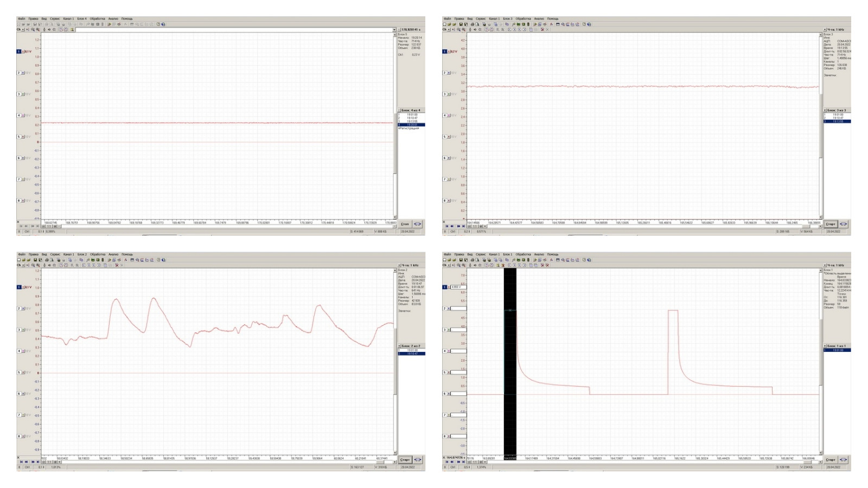Click the globe icon in the bottom-right window toolbar
The width and height of the screenshot is (868, 488).
(589, 260)
